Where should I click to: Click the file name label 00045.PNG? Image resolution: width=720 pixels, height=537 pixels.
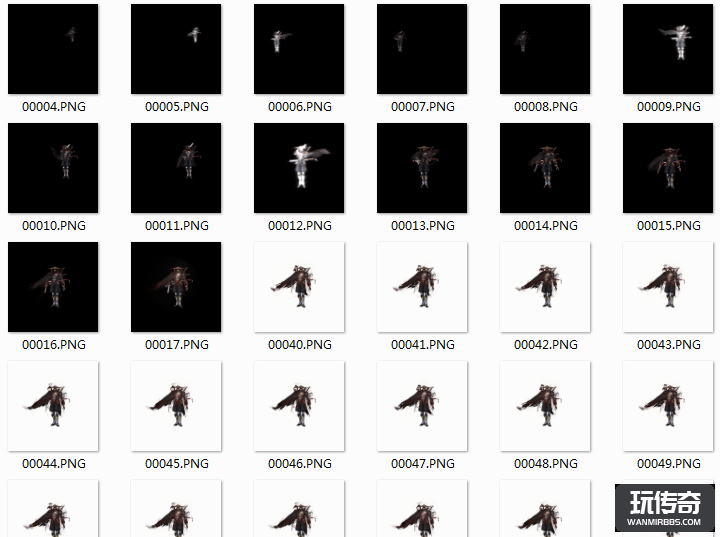click(x=177, y=464)
